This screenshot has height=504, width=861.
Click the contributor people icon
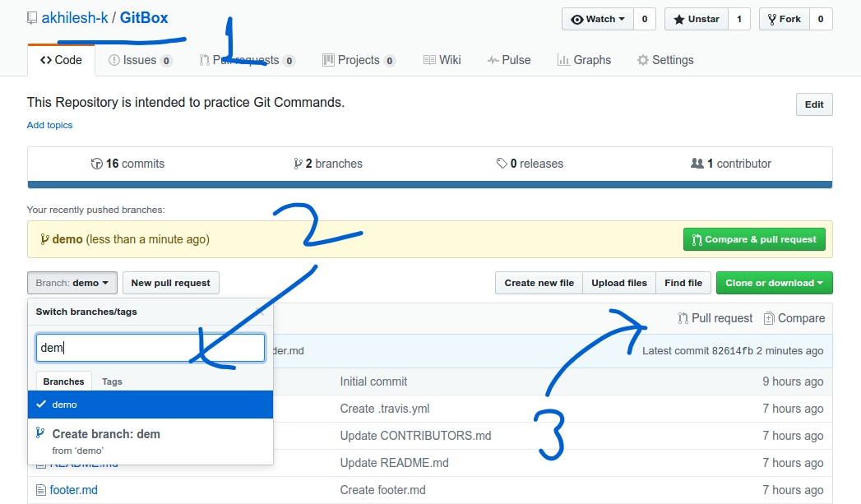[697, 163]
